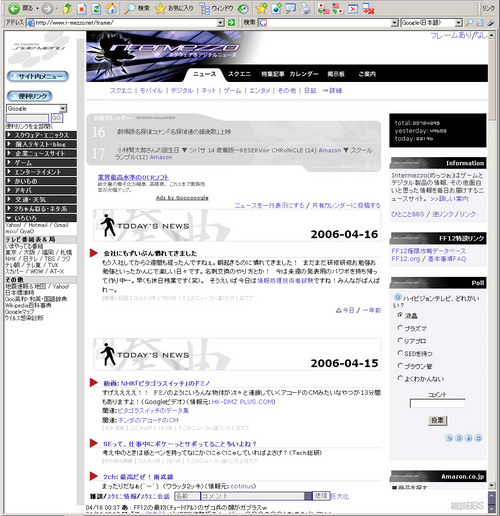Click the 投票 vote button
Screen dimensions: 500x516
(437, 420)
